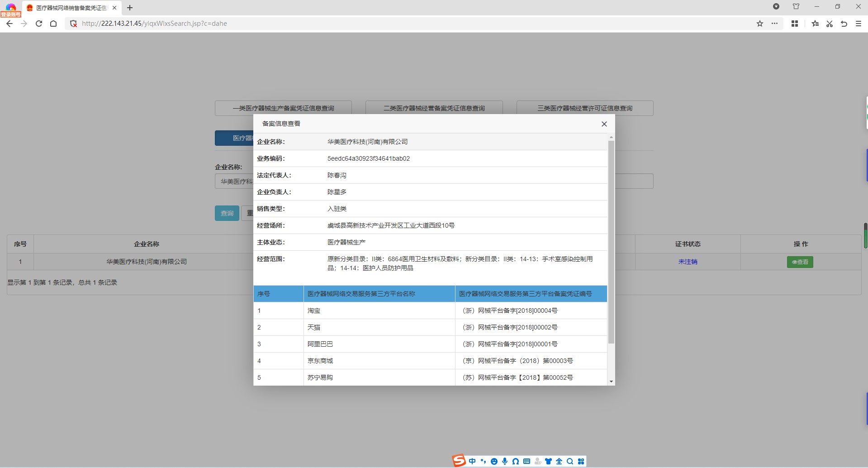Click the 医疗器械生产 business type value
Screen dimensions: 868x468
point(346,242)
